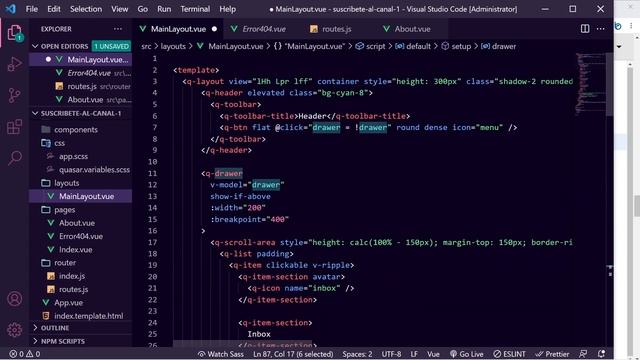This screenshot has height=360, width=640.
Task: Open Explorer views and more actions ellipsis
Action: (x=118, y=29)
